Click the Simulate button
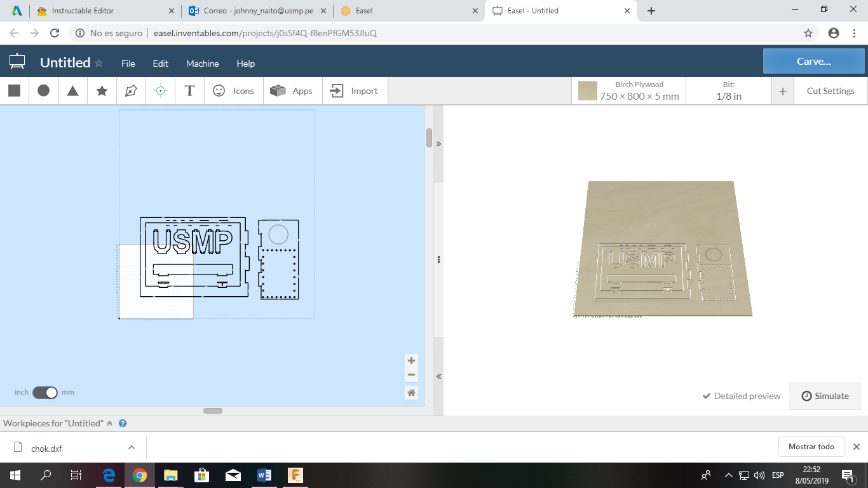The height and width of the screenshot is (488, 868). click(x=825, y=396)
